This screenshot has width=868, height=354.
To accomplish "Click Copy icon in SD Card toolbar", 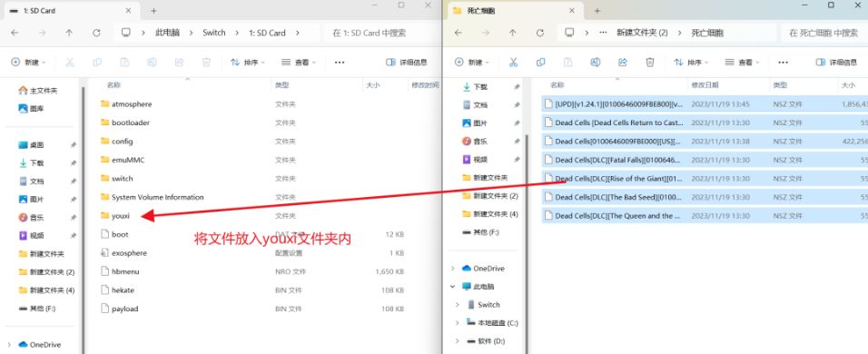I will click(97, 63).
